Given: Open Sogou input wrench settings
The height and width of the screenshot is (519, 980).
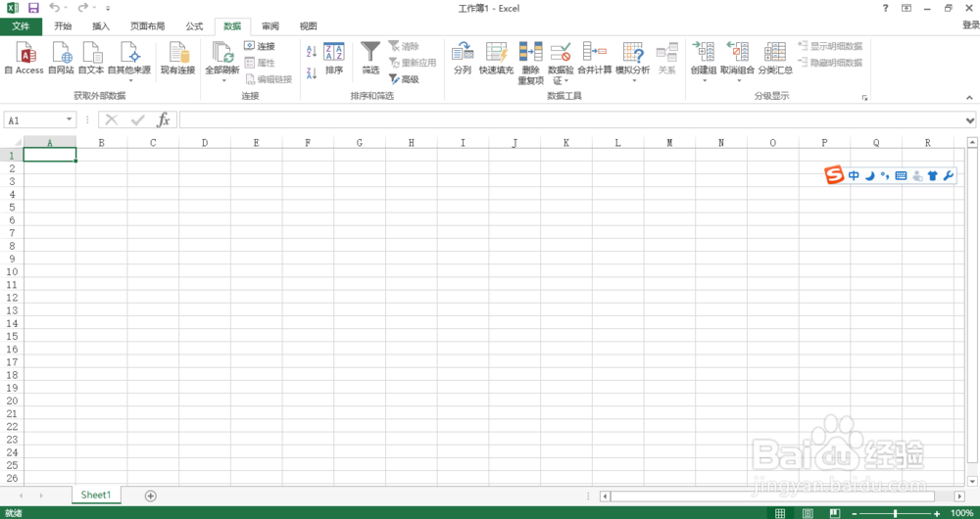Looking at the screenshot, I should pyautogui.click(x=948, y=176).
